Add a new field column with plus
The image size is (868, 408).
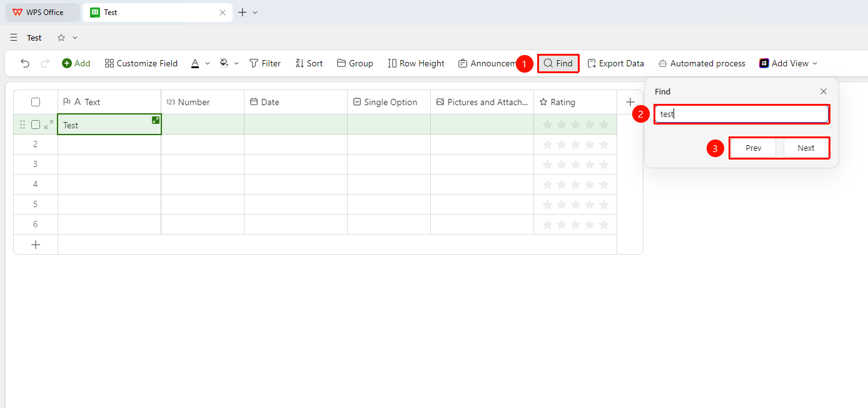pos(630,102)
